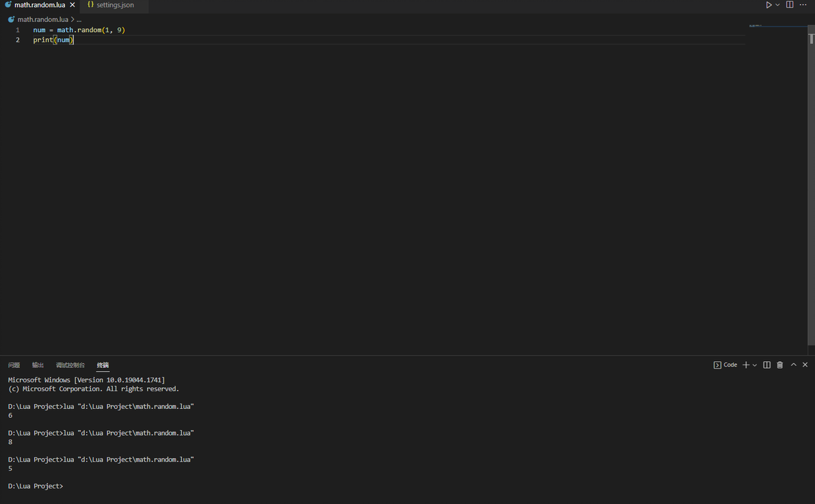Click terminal output value 8
This screenshot has height=504, width=815.
click(x=10, y=442)
